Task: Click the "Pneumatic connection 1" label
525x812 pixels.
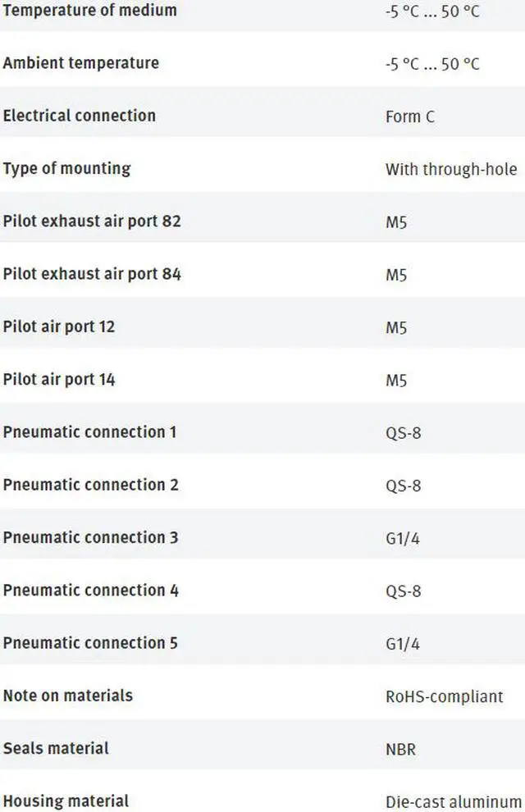Action: tap(89, 431)
